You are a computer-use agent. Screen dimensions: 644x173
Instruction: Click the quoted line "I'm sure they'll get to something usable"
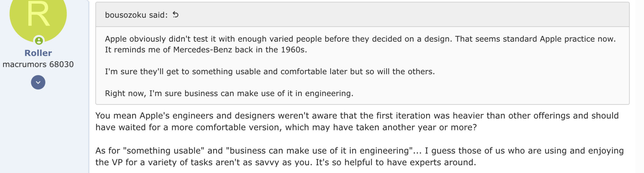270,71
